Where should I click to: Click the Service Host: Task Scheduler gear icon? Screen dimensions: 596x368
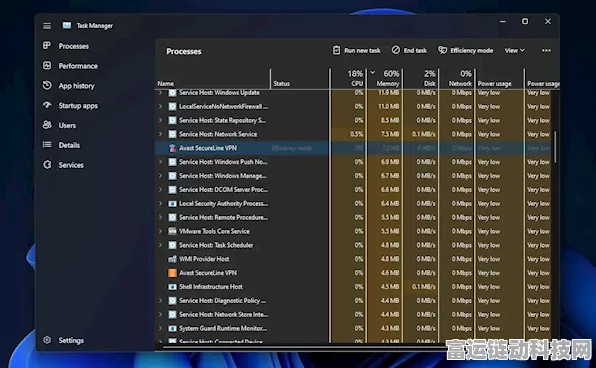[x=172, y=245]
